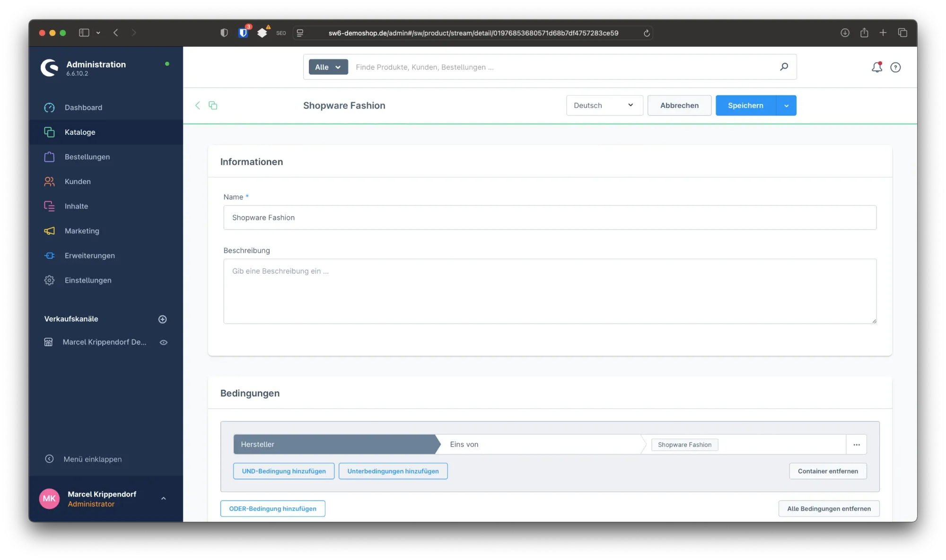Click the Bitwarden shield extension icon
Viewport: 946px width, 560px height.
[244, 32]
